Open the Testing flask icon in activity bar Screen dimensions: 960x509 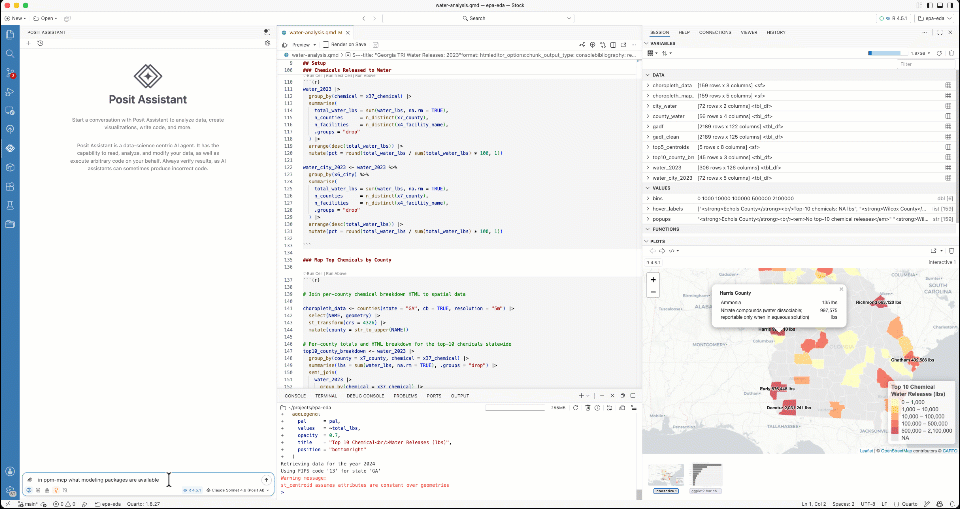pos(9,205)
